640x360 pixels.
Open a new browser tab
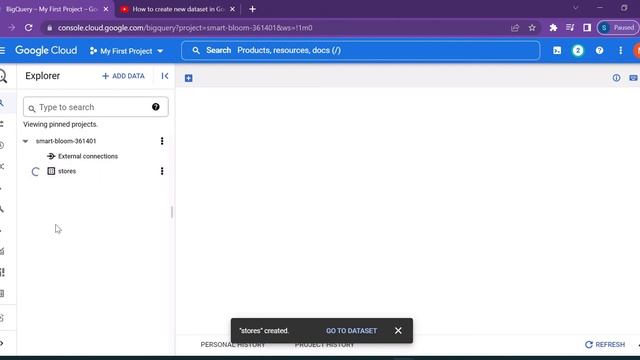(x=252, y=9)
